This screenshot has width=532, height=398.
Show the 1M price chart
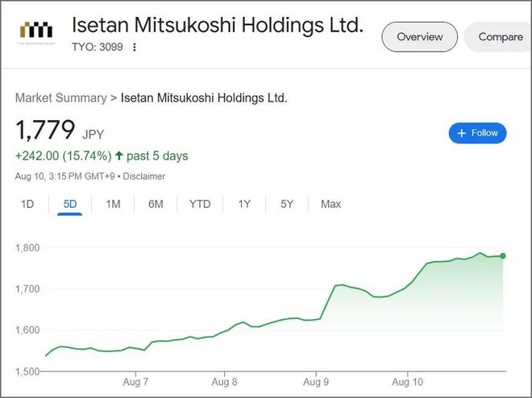pos(113,204)
